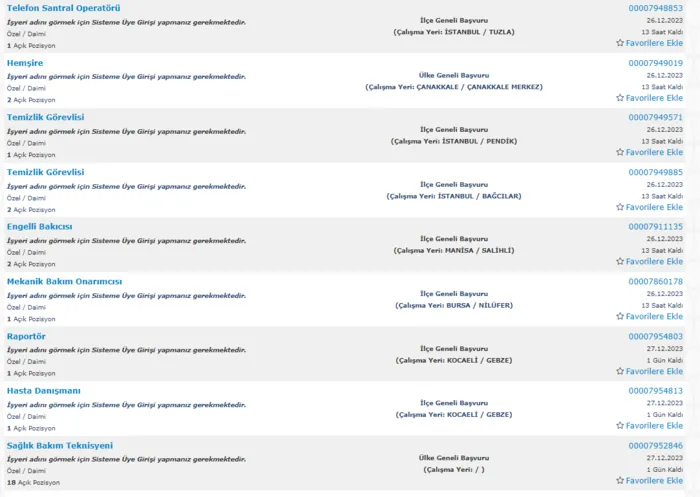Click the favorite star for Telefon Santral Operatörü
This screenshot has width=700, height=497.
[x=620, y=43]
